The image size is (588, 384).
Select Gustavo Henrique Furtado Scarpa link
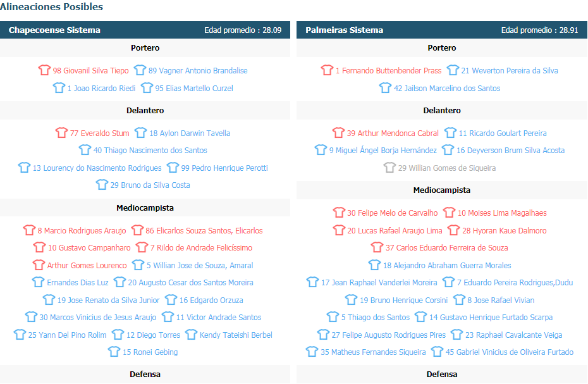491,317
